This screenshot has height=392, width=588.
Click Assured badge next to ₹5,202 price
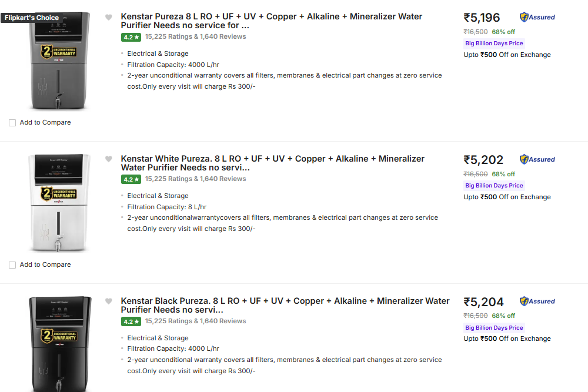[x=537, y=159]
